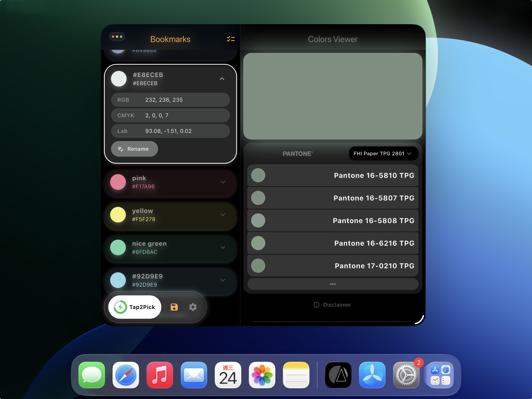532x399 pixels.
Task: Open Music app in dock
Action: click(x=160, y=375)
